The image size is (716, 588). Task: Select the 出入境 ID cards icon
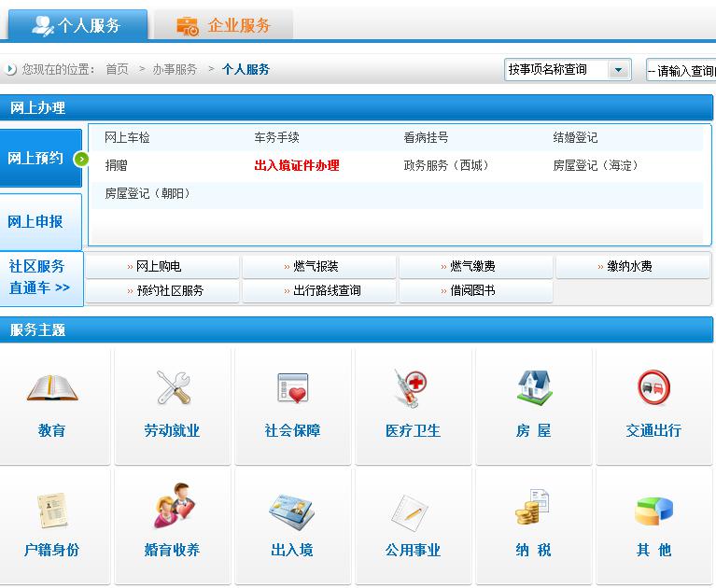[x=292, y=511]
